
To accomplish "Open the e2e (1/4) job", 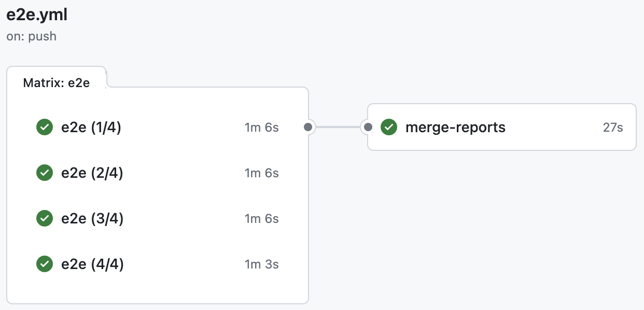I will (91, 127).
